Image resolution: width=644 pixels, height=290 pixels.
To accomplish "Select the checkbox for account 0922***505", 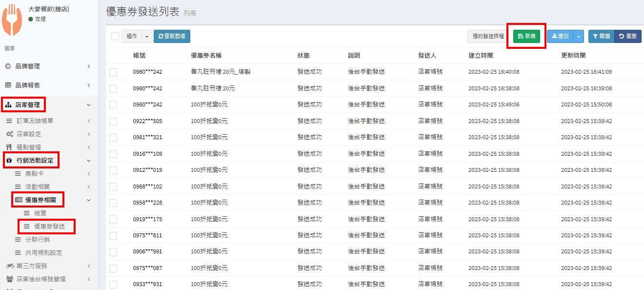I will click(x=113, y=121).
